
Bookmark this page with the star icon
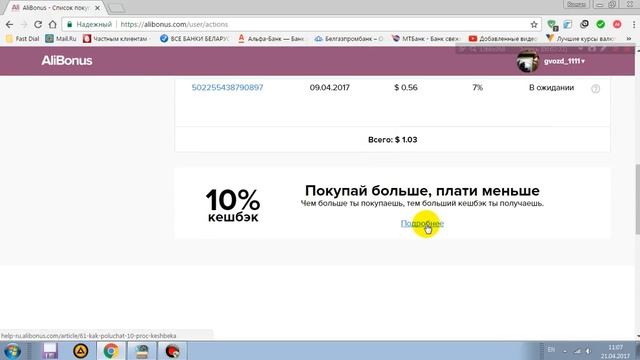pos(534,24)
